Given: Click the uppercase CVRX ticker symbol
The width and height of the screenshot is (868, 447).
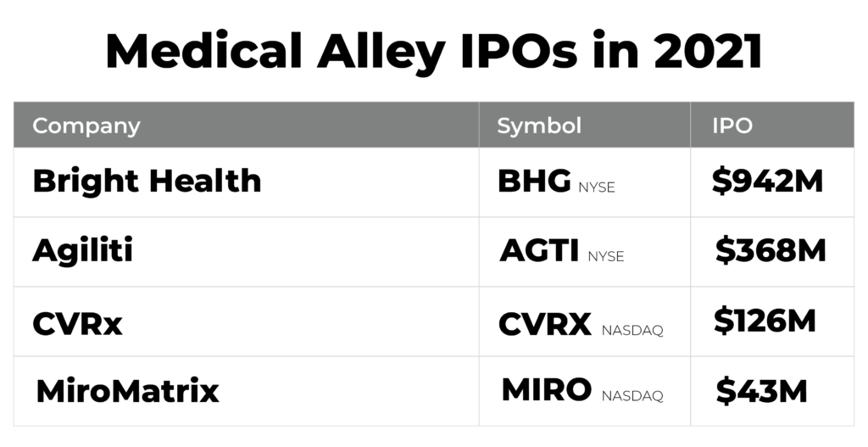Looking at the screenshot, I should (x=545, y=324).
